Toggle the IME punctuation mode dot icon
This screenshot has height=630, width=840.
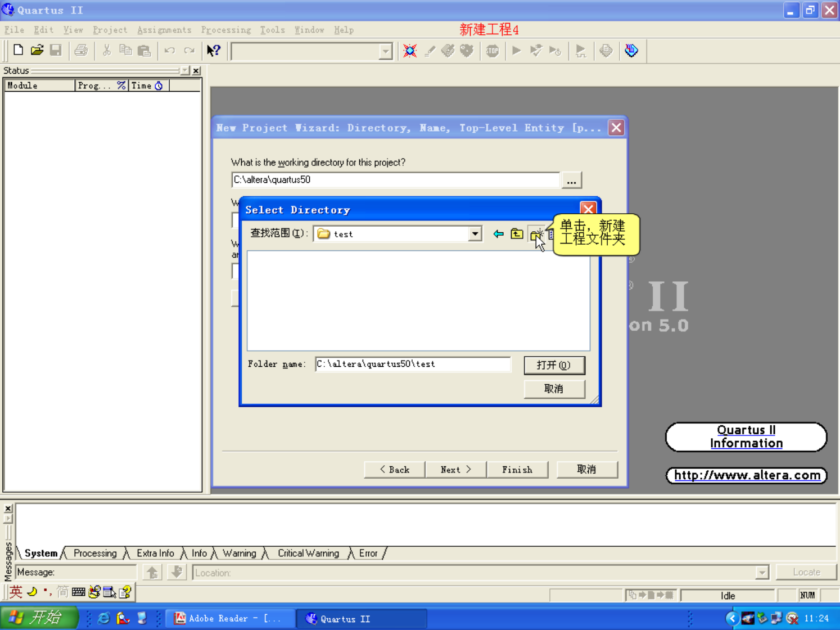click(47, 592)
